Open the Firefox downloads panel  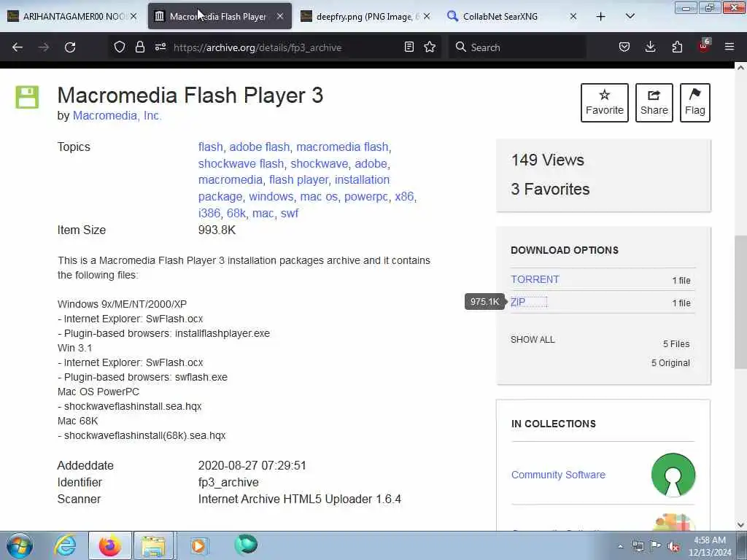coord(650,47)
